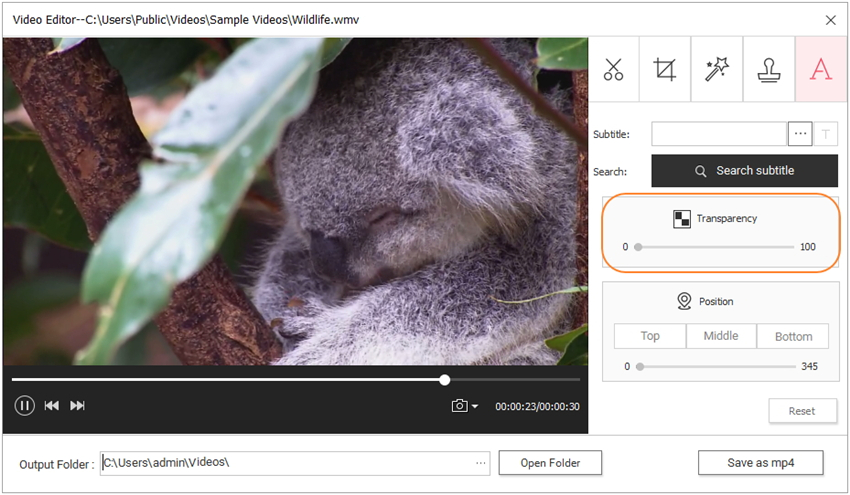Set subtitle position to Top
The image size is (850, 495).
point(650,336)
